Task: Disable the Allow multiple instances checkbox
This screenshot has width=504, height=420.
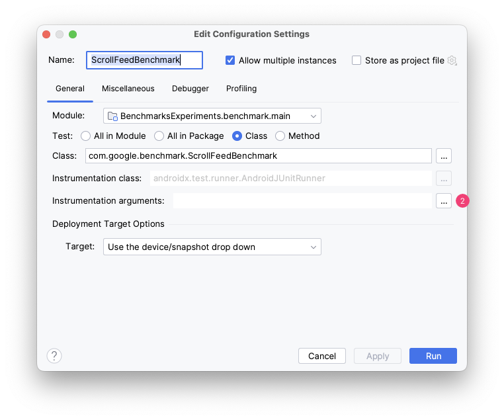Action: [x=230, y=60]
